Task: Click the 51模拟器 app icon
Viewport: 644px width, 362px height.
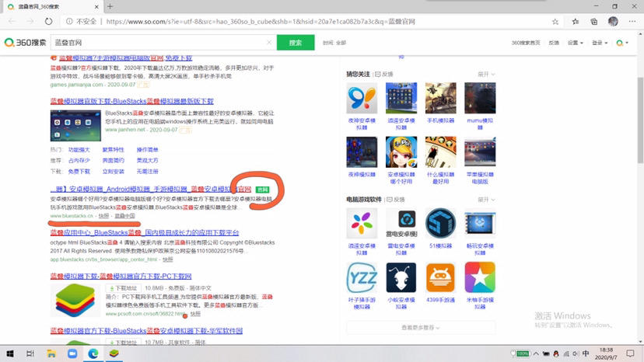Action: tap(440, 224)
